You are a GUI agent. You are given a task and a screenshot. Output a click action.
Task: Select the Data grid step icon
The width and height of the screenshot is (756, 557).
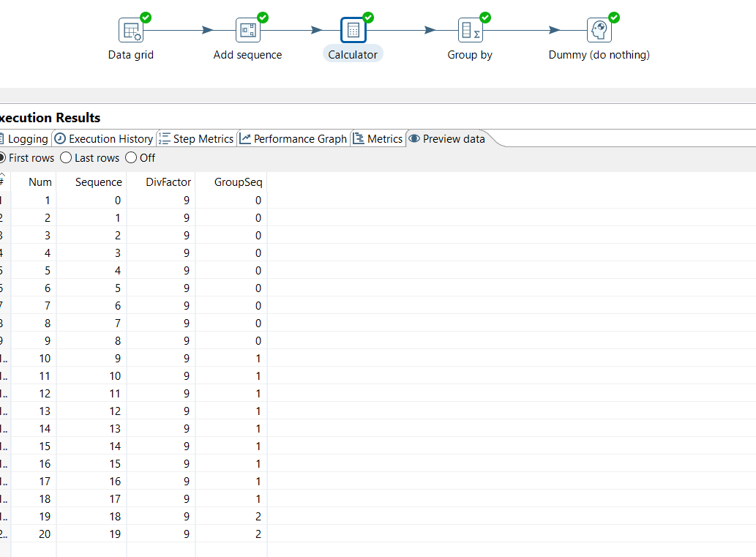click(130, 30)
